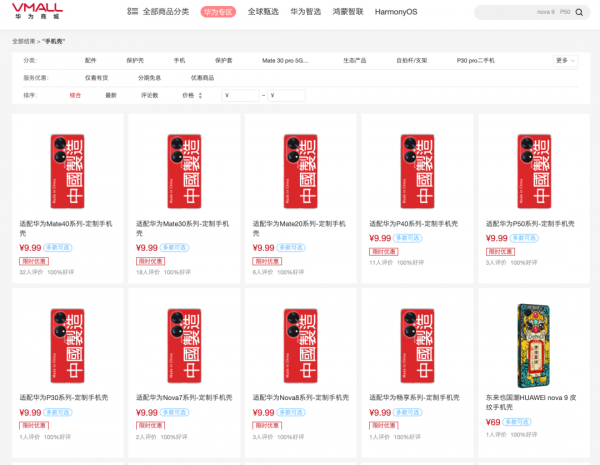Filter by Mate 30 pro 5G category

pos(285,60)
